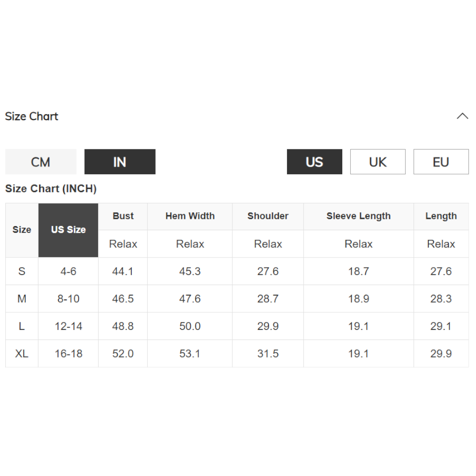The width and height of the screenshot is (476, 476).
Task: Switch units to CM
Action: click(x=41, y=162)
